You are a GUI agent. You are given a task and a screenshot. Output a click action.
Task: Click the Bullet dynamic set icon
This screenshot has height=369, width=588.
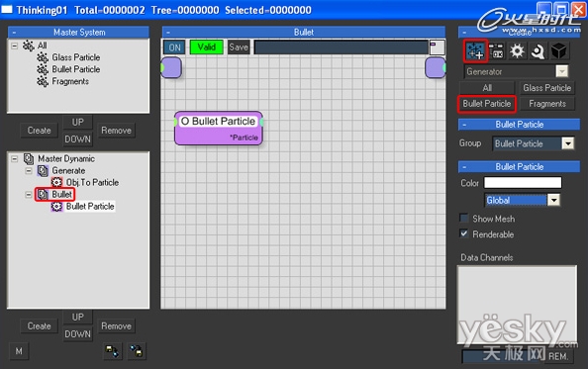(x=43, y=195)
